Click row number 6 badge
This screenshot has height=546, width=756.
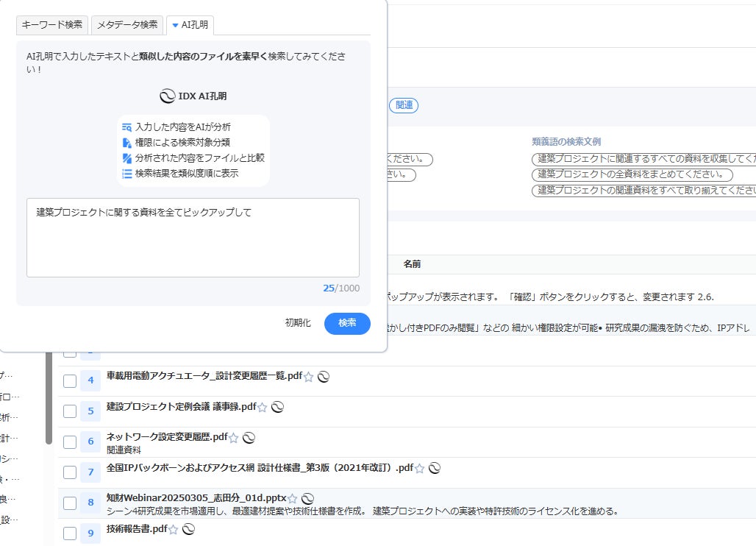click(x=90, y=442)
